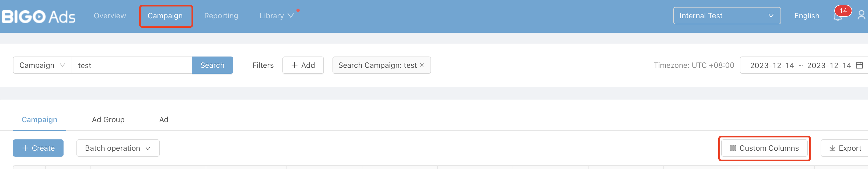The height and width of the screenshot is (169, 868).
Task: Click the BIGO Ads logo
Action: point(38,16)
